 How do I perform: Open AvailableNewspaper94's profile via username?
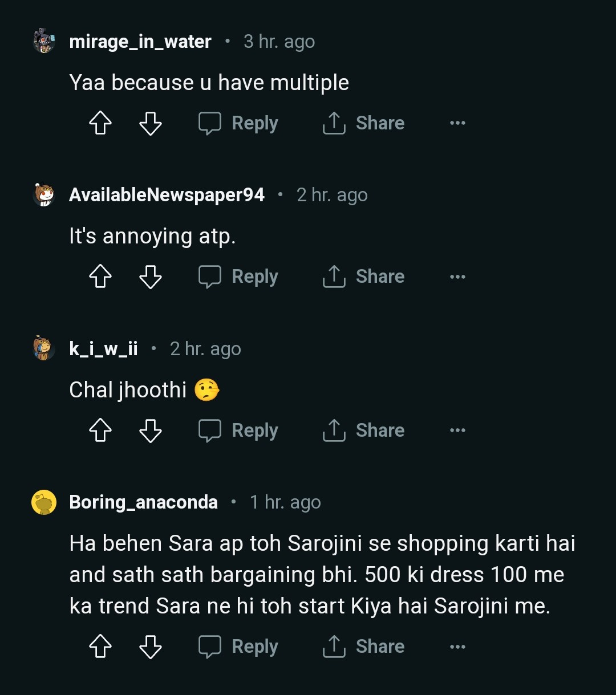(x=167, y=195)
